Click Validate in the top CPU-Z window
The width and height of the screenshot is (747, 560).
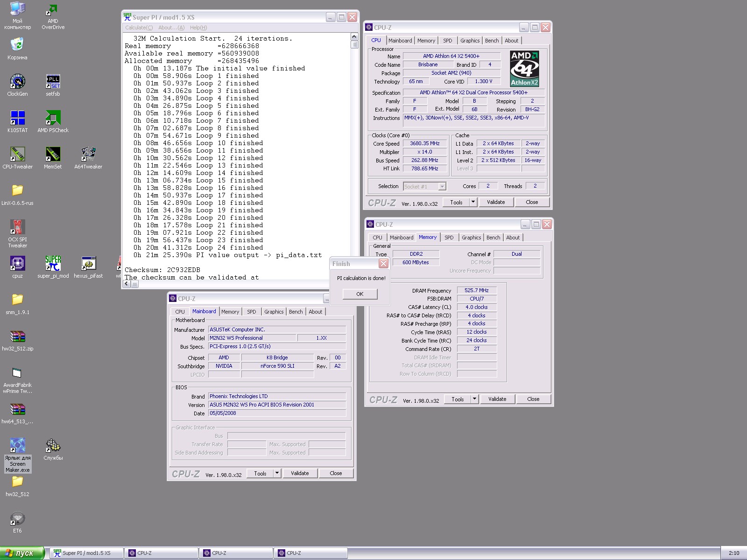click(x=496, y=202)
